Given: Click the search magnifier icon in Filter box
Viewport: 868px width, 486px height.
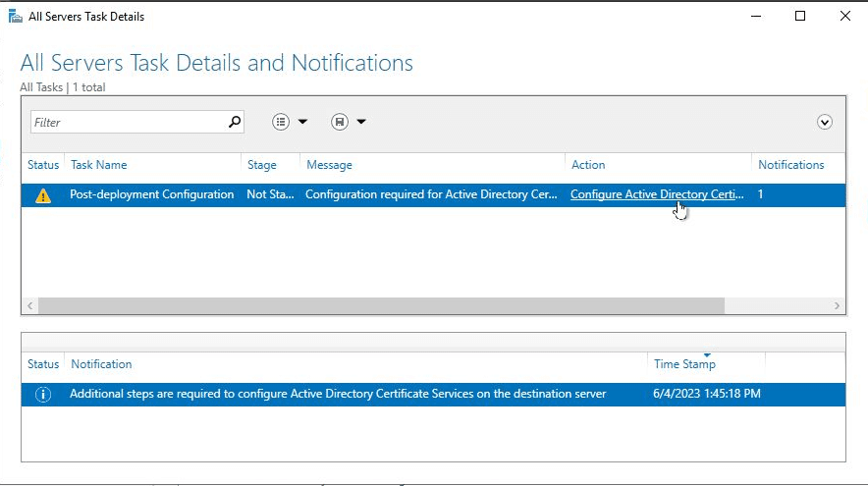Looking at the screenshot, I should click(235, 122).
